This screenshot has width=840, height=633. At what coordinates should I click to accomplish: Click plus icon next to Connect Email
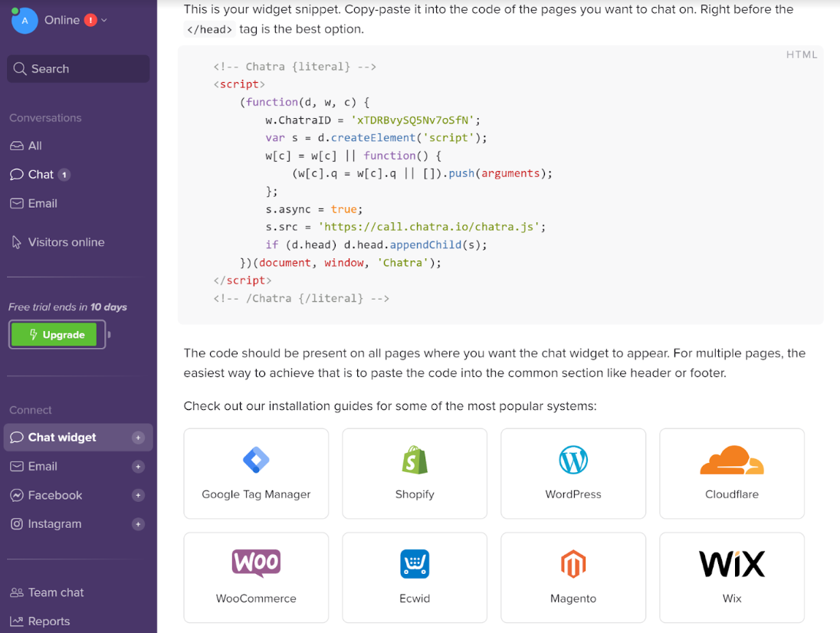tap(138, 467)
